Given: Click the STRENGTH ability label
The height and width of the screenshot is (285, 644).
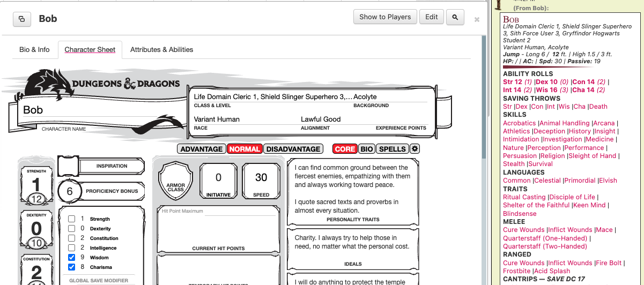Looking at the screenshot, I should tap(36, 171).
